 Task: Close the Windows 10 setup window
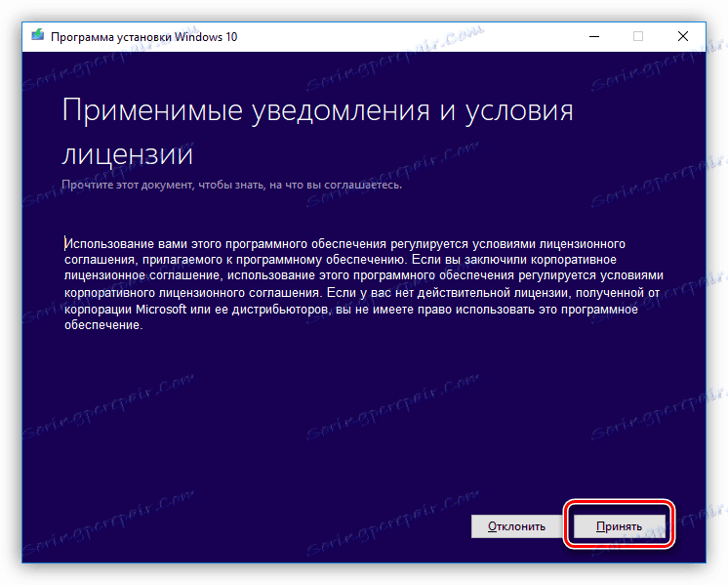[682, 36]
